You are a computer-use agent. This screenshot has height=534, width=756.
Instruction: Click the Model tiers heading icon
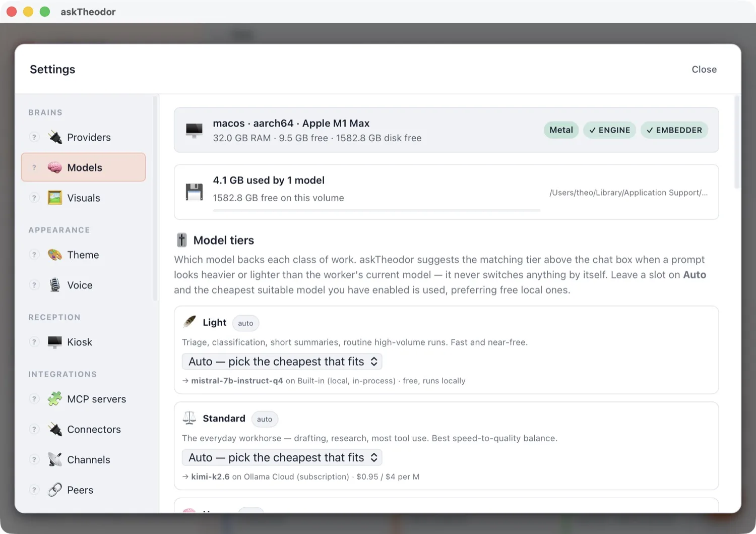pyautogui.click(x=181, y=240)
